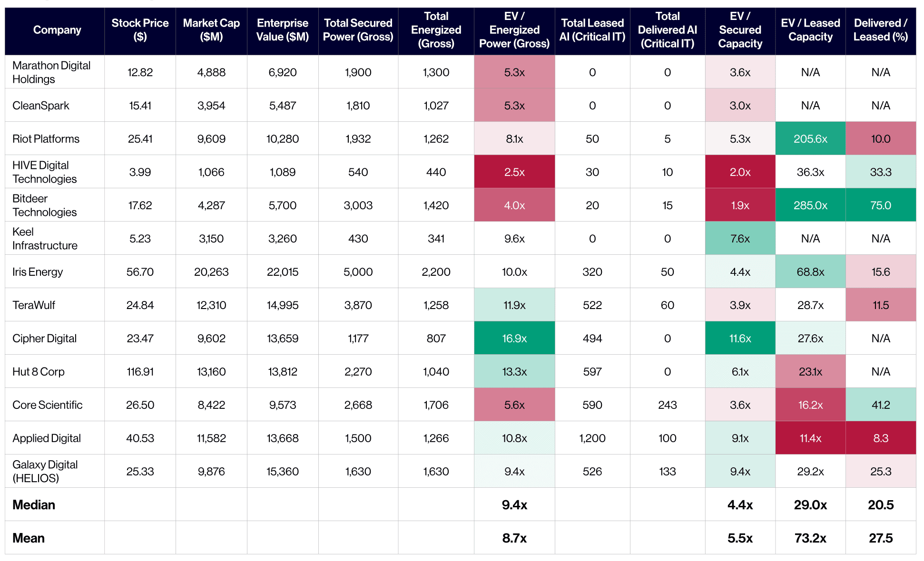Select Core Scientific delivered AI value 243
924x561 pixels.
click(x=668, y=405)
